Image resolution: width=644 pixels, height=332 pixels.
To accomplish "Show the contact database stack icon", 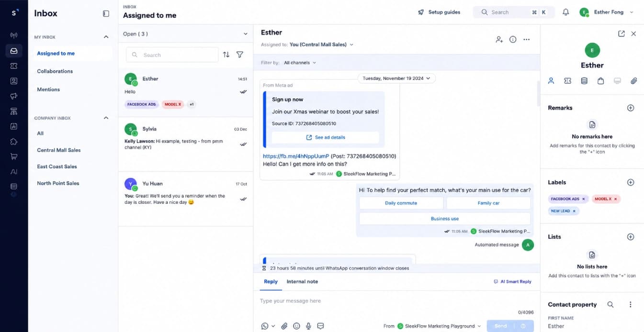I will (x=584, y=81).
